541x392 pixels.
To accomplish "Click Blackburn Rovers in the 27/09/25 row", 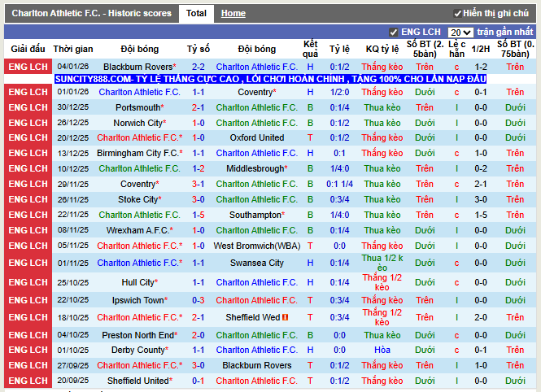I will tap(257, 365).
